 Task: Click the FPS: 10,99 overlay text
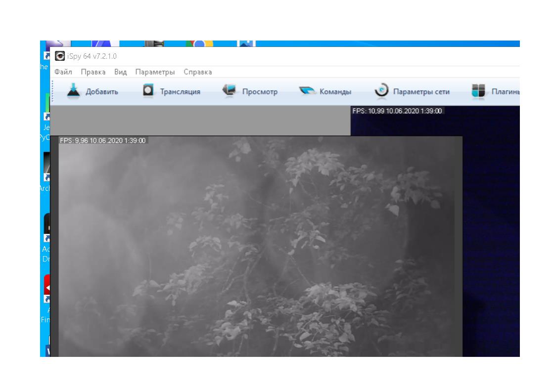coord(397,111)
